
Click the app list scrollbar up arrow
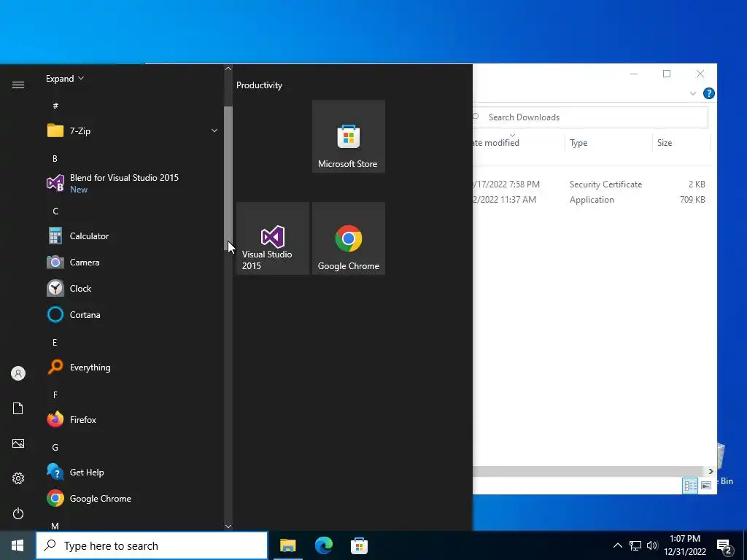[x=228, y=69]
